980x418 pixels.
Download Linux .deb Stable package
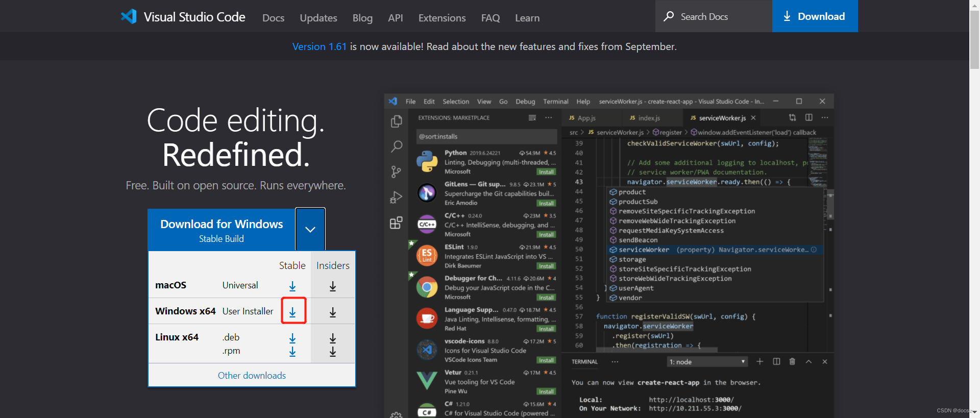pyautogui.click(x=292, y=338)
